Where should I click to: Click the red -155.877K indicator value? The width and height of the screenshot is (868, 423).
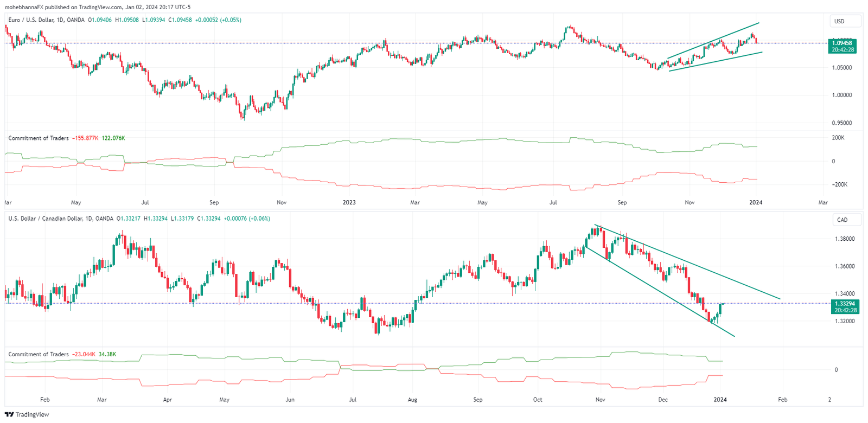[x=85, y=138]
